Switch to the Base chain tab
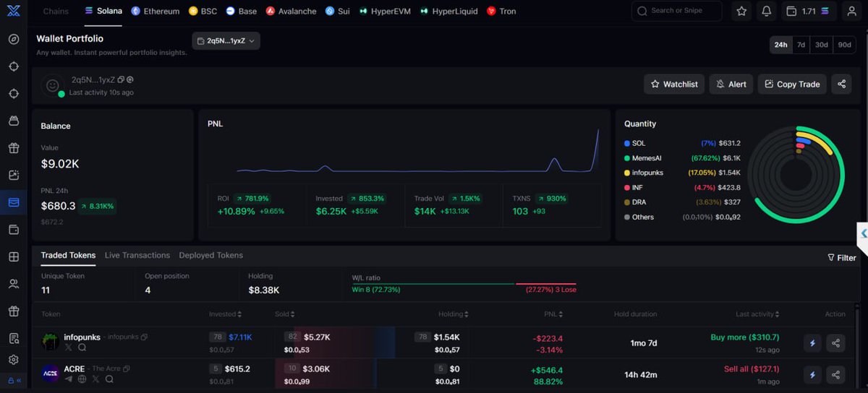This screenshot has height=393, width=868. 241,12
